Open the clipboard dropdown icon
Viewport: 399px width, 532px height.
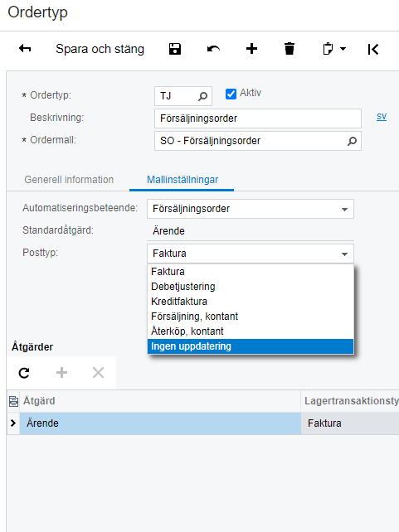click(x=334, y=49)
